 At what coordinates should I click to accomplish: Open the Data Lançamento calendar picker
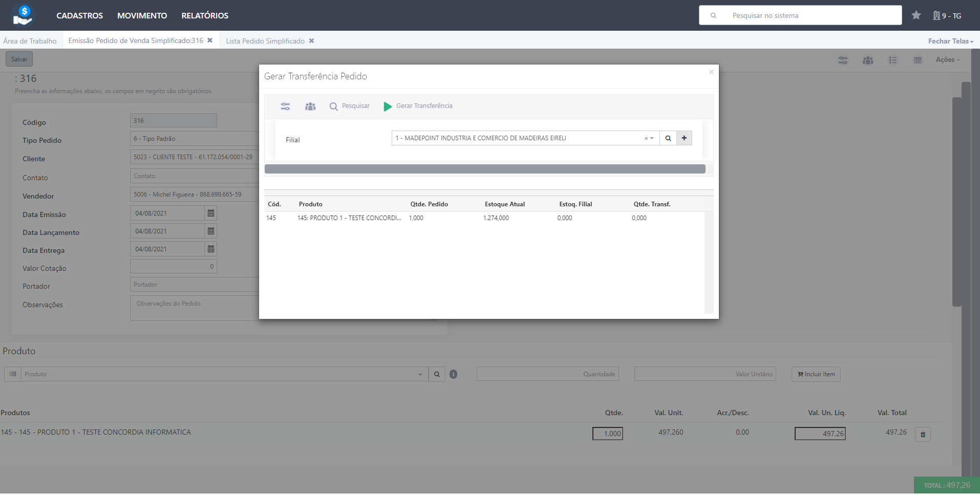tap(211, 231)
